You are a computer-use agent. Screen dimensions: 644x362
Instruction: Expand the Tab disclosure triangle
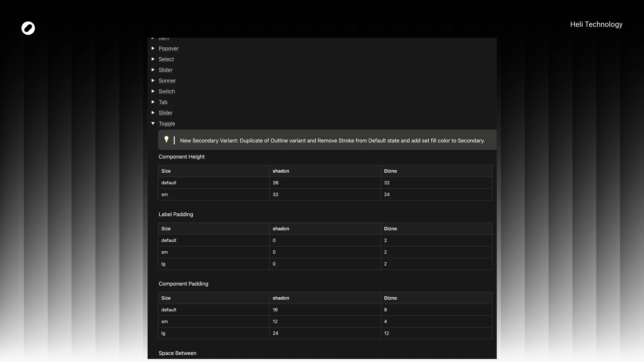click(x=153, y=102)
